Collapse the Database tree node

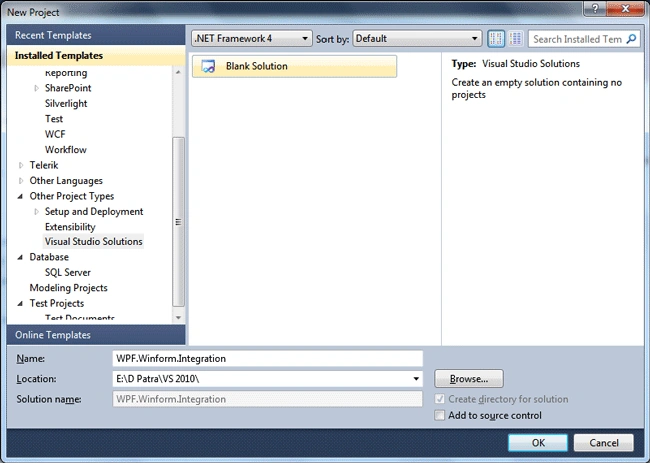(x=20, y=257)
